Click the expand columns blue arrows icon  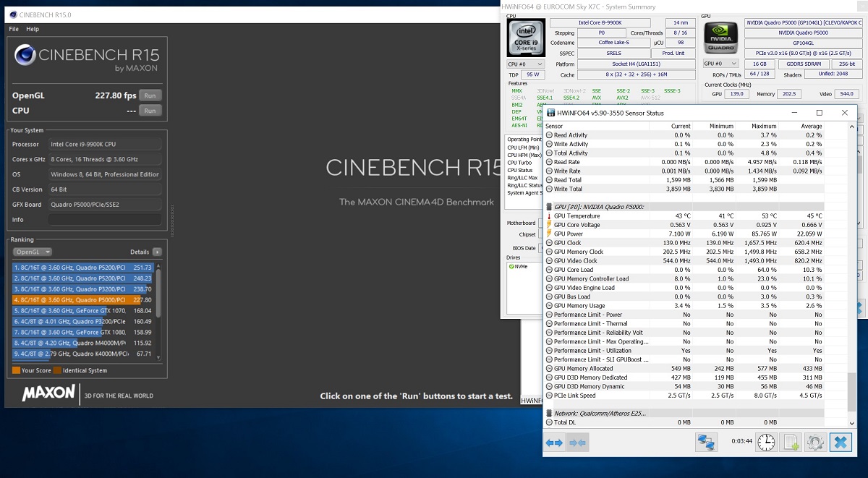pos(554,443)
